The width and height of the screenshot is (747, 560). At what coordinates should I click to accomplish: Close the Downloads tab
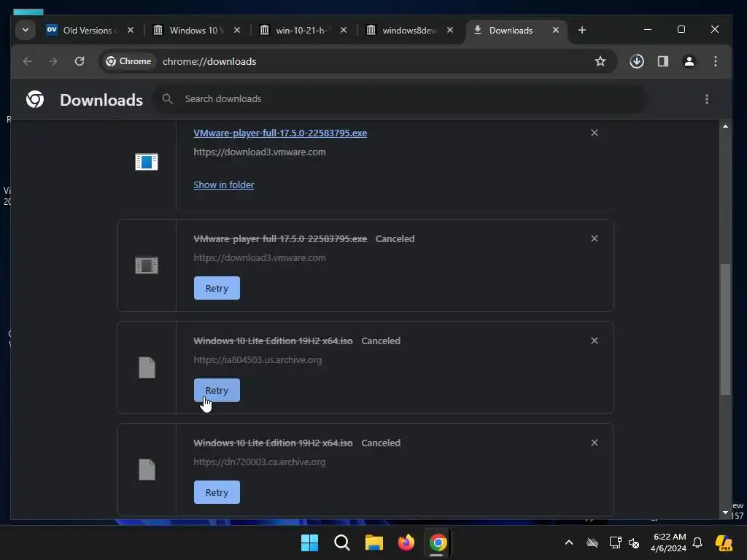pos(555,30)
